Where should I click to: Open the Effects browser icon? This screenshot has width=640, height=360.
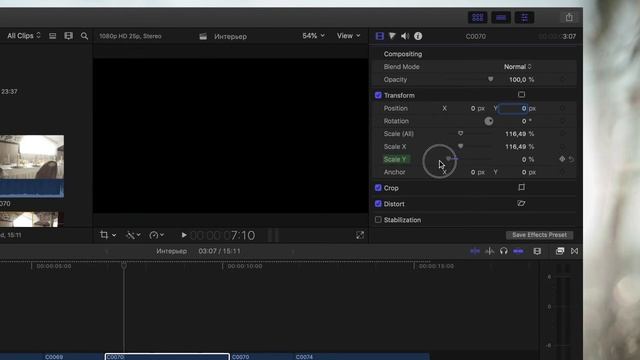click(560, 251)
